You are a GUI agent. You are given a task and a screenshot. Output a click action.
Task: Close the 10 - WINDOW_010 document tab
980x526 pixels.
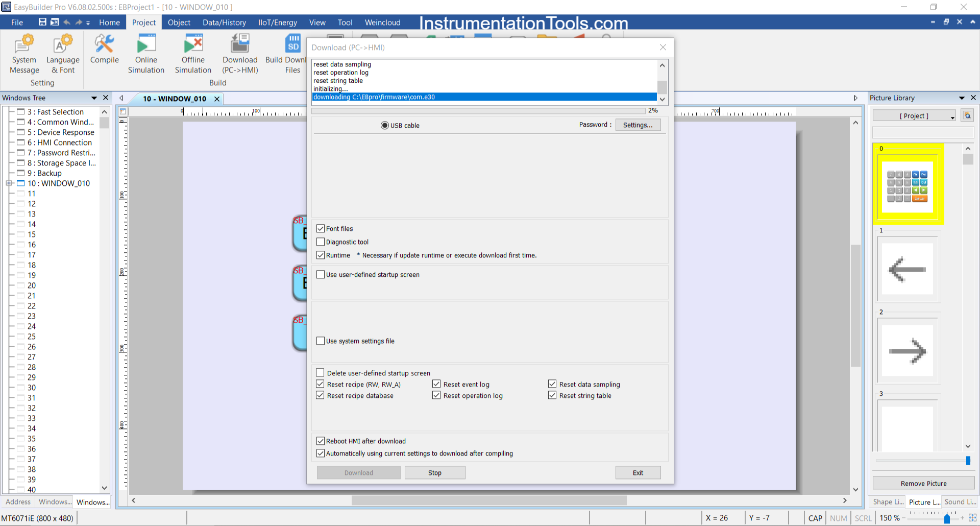[217, 99]
